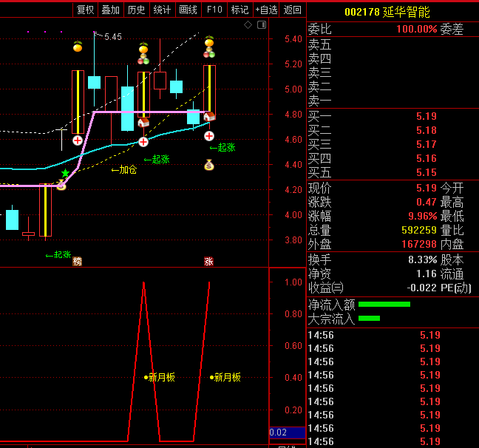Click the rightmost house icon on pink line
The height and width of the screenshot is (448, 479).
point(209,116)
